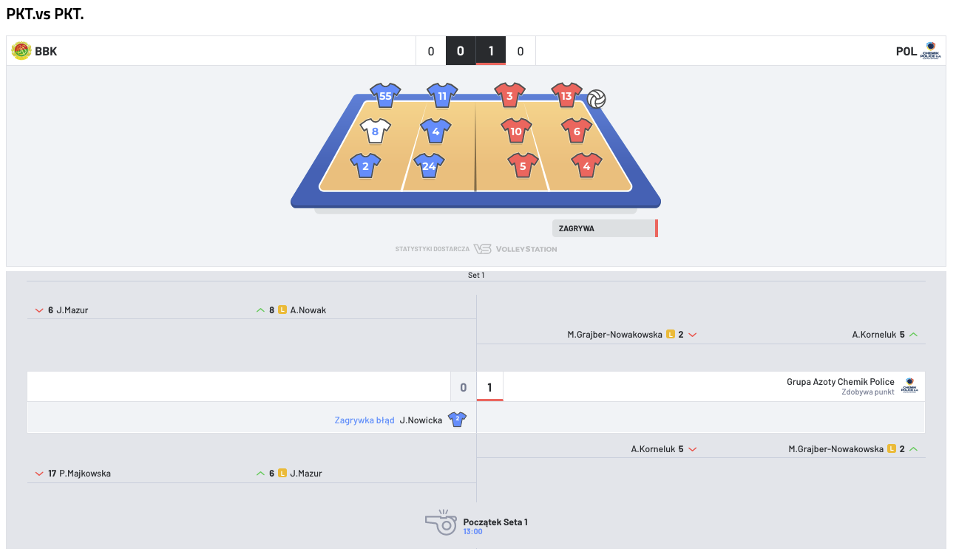Click the VolleyStation logo
Viewport: 956px width, 560px height.
[x=515, y=249]
